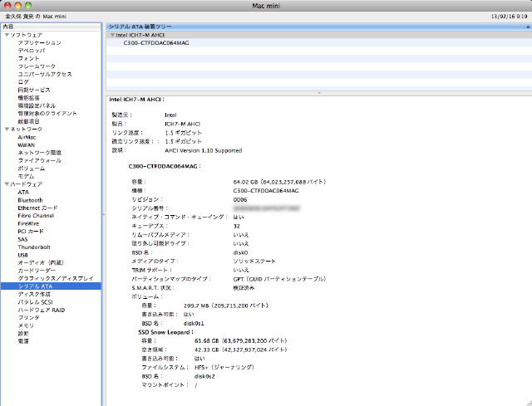The image size is (532, 406).
Task: Click the sort arrow in the column header
Action: pyautogui.click(x=528, y=27)
